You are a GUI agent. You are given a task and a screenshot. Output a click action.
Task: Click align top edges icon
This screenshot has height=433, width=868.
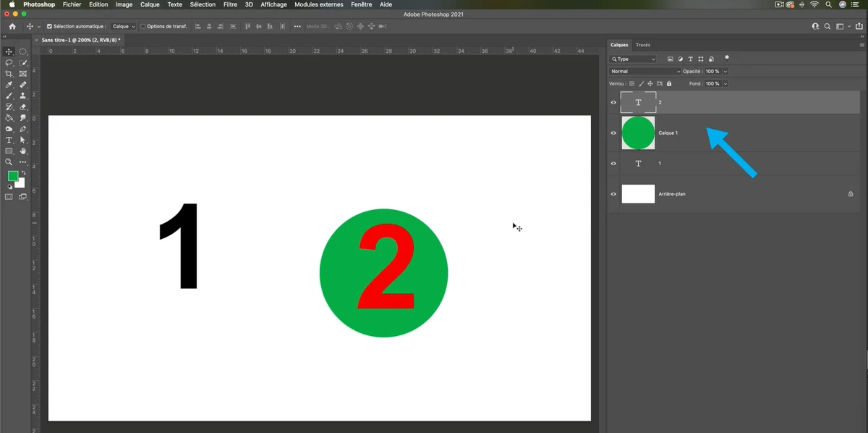click(x=247, y=26)
